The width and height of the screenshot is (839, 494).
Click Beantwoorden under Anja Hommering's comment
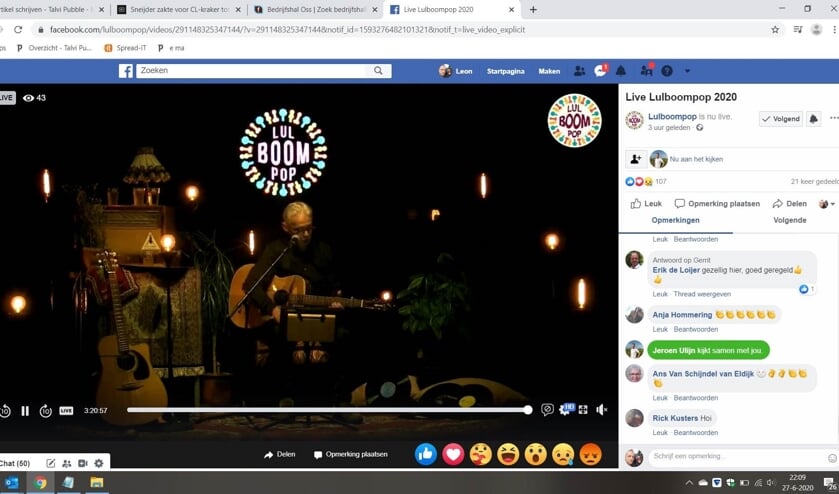click(696, 329)
